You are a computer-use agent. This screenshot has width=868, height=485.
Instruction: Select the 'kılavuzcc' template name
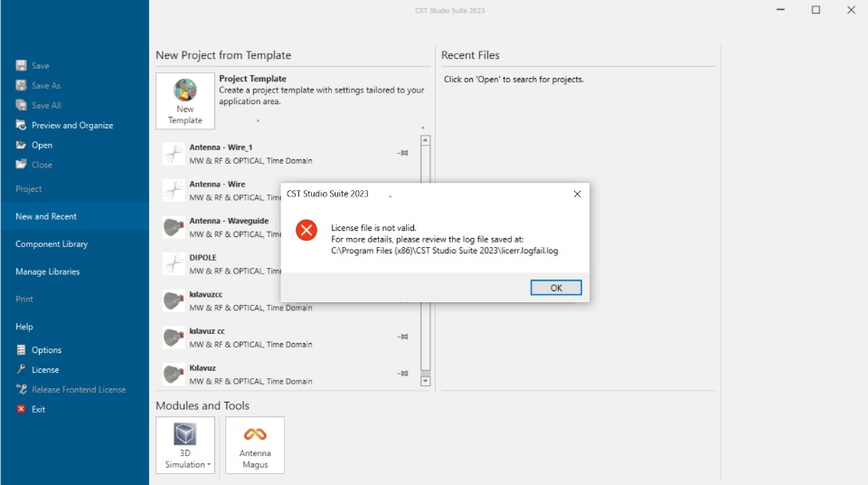(206, 294)
